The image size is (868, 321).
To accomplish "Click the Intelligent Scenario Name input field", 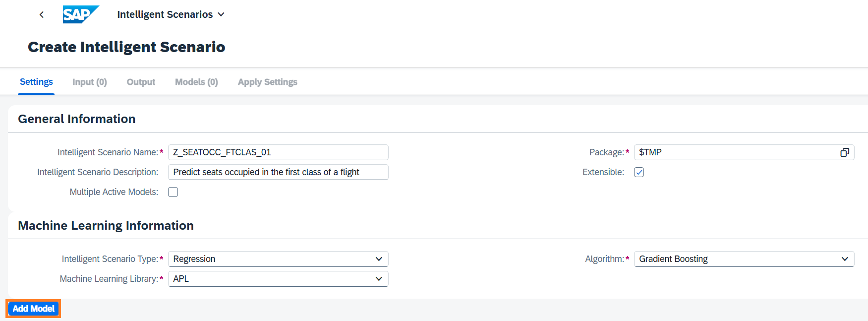I will [x=278, y=152].
